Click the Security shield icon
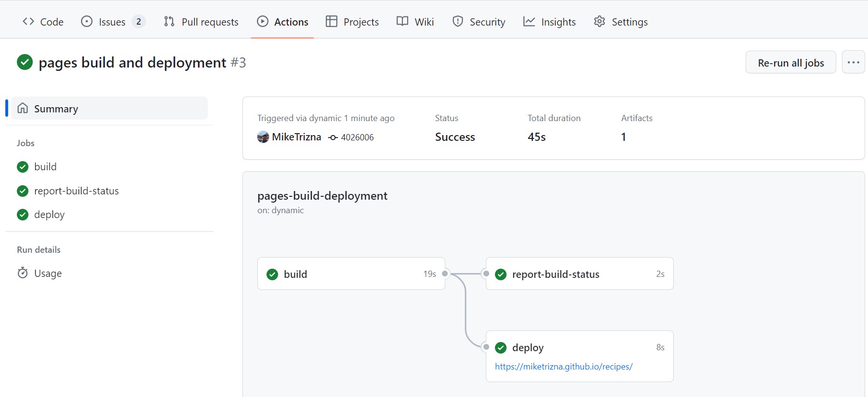This screenshot has width=868, height=397. click(x=458, y=21)
